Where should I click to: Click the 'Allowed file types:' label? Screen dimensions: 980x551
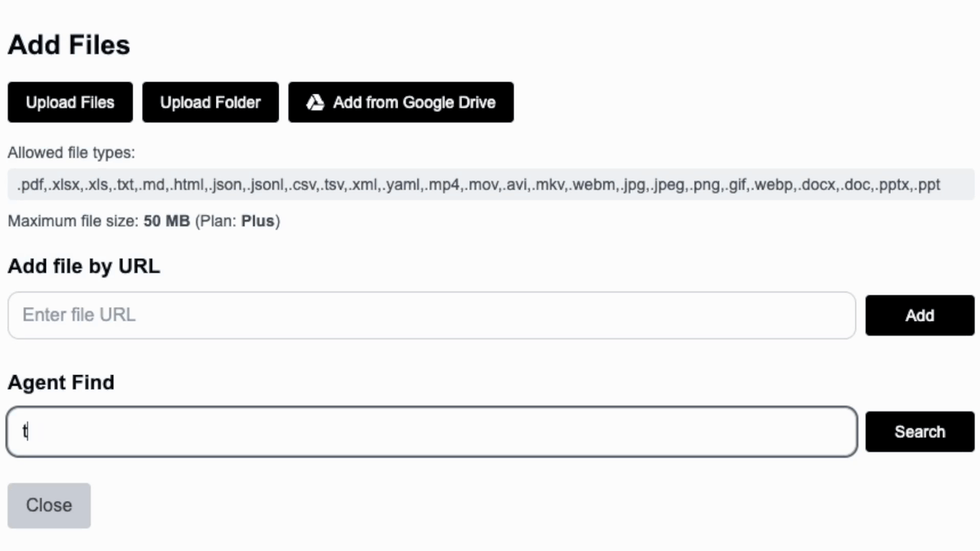point(71,152)
